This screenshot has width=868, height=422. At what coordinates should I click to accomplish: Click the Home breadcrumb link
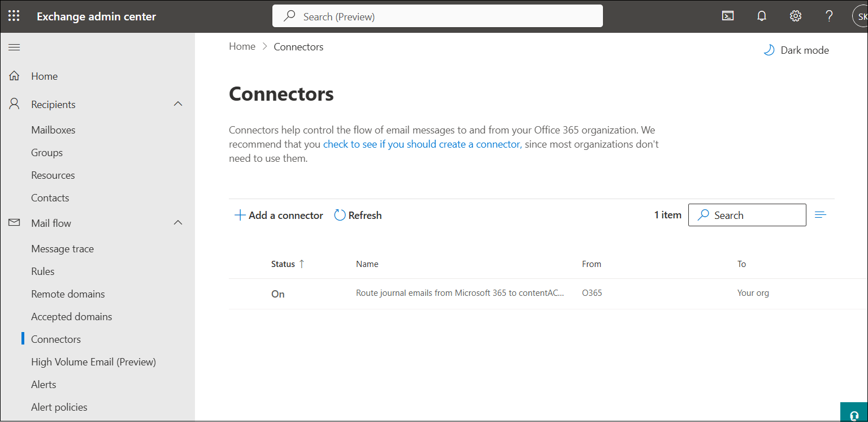pyautogui.click(x=242, y=47)
